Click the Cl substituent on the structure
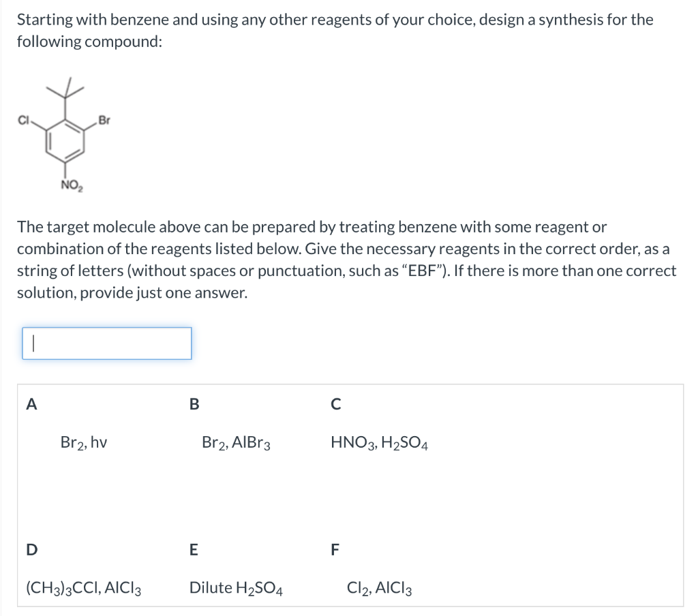This screenshot has width=698, height=616. pos(22,121)
